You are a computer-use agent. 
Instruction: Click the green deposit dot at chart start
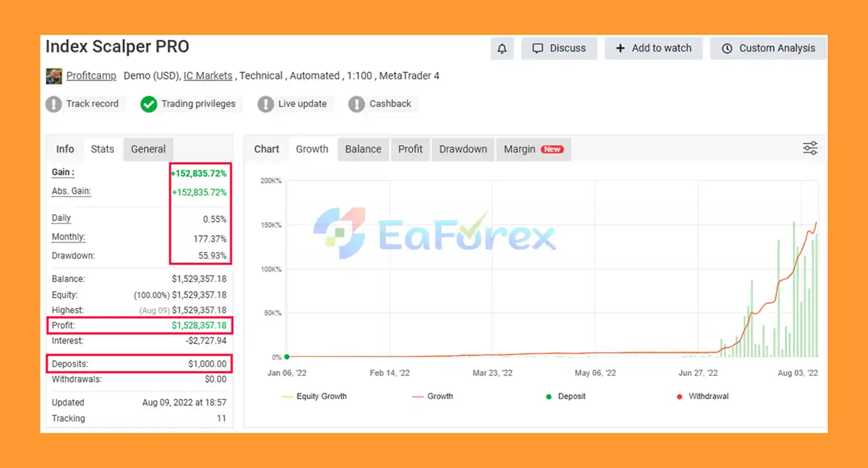coord(287,357)
